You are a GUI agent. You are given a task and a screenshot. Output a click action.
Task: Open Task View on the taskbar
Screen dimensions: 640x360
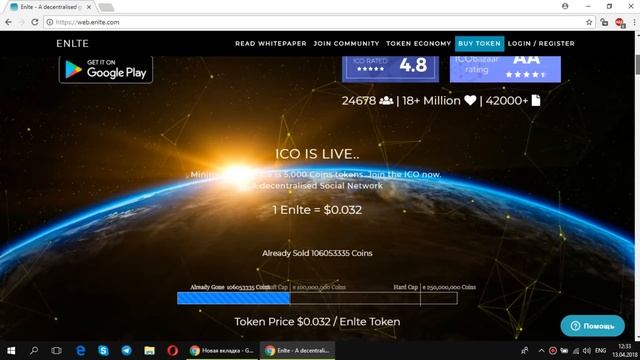coord(56,351)
